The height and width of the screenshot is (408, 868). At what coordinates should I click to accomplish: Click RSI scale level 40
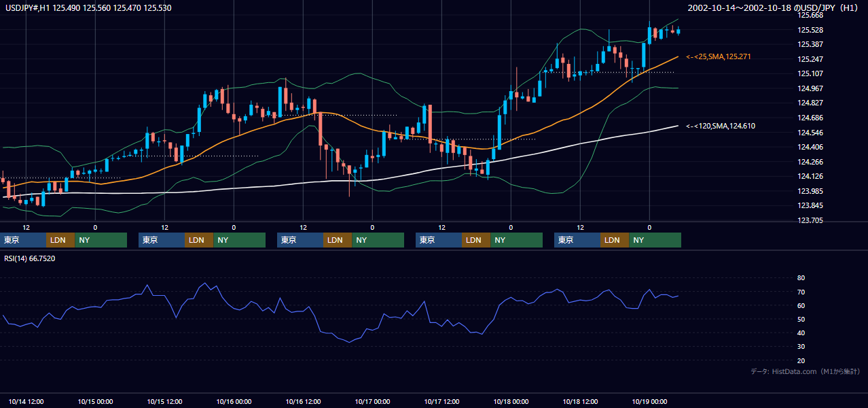coord(801,333)
